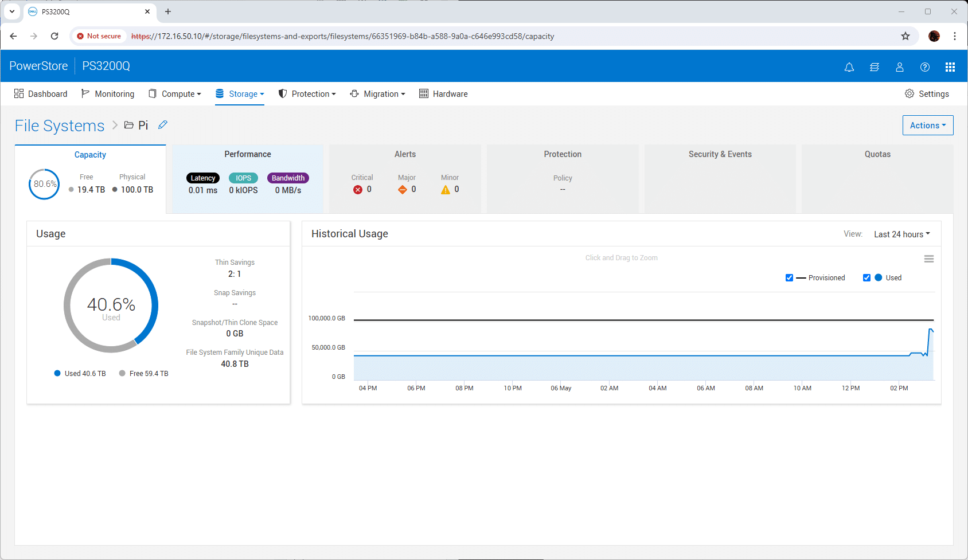Open the chart hamburger menu icon

pyautogui.click(x=929, y=259)
